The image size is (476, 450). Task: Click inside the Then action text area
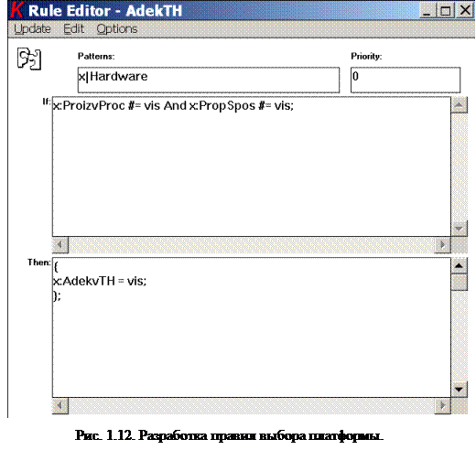(x=252, y=327)
